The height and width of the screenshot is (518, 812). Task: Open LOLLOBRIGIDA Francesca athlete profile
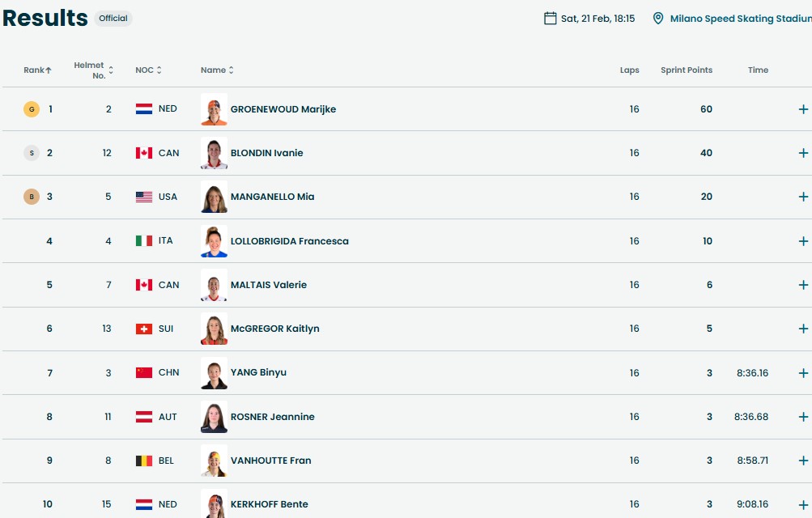(289, 241)
